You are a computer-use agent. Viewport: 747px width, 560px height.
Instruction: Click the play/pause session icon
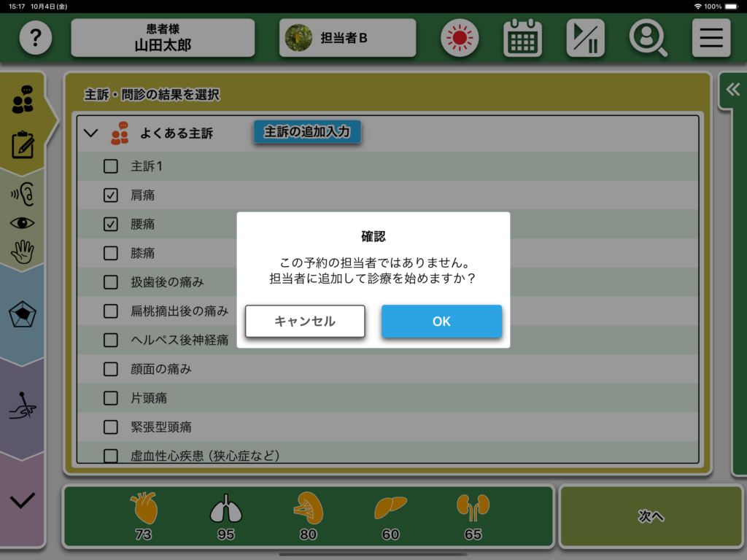585,38
